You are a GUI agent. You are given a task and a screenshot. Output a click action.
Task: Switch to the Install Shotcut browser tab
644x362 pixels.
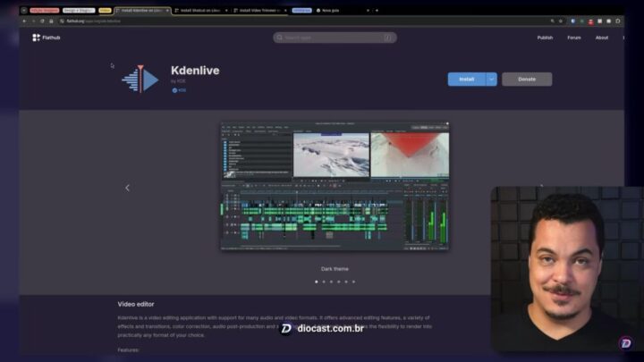tap(199, 10)
